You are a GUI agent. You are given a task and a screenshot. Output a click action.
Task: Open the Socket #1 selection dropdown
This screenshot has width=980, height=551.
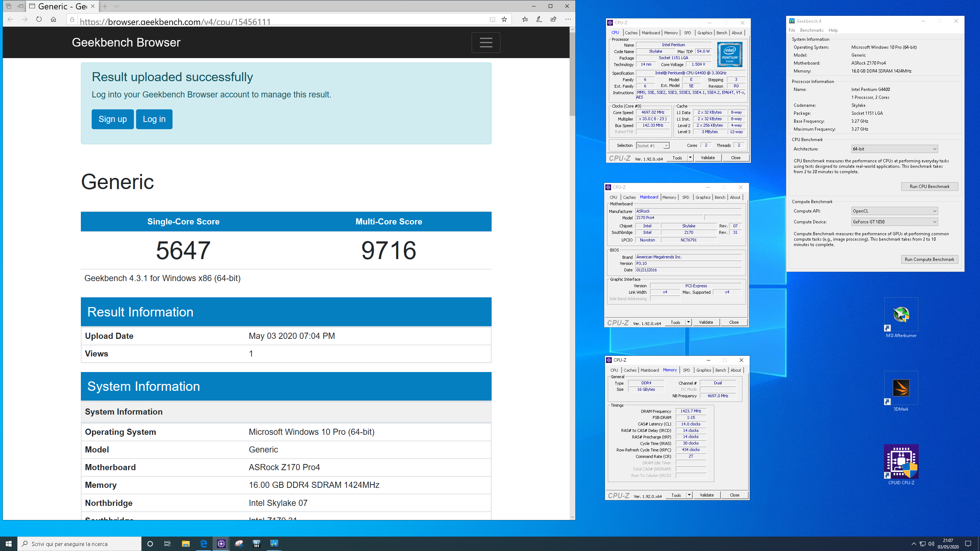click(653, 146)
